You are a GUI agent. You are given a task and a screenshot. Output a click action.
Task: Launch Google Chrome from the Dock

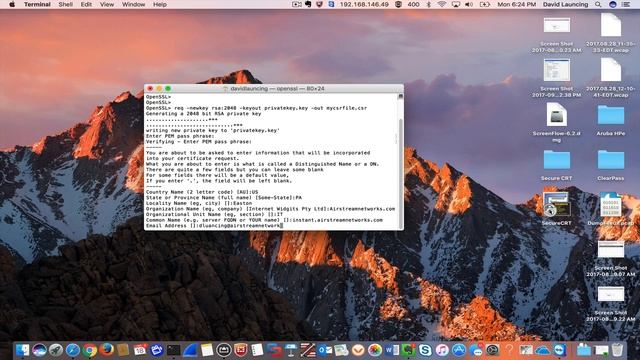click(89, 350)
